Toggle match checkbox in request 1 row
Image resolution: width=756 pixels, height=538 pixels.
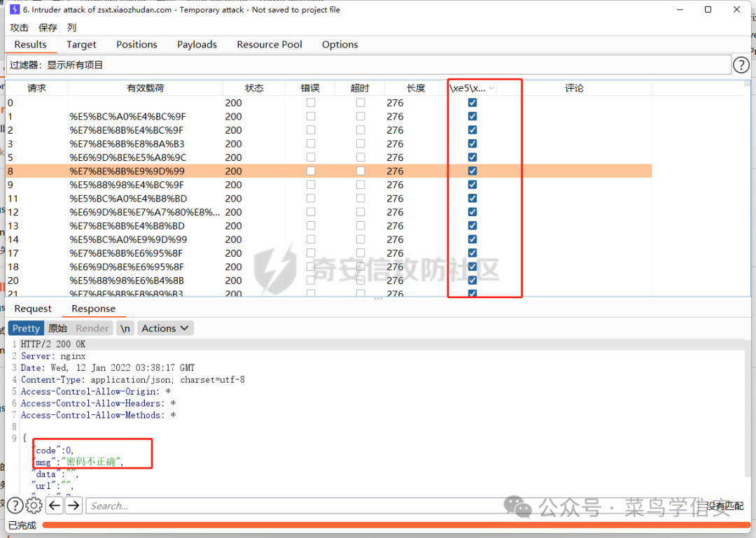[x=472, y=116]
